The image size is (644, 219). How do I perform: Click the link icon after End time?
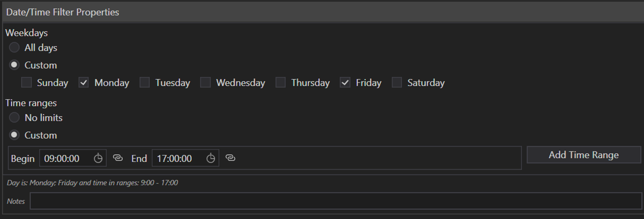[230, 158]
